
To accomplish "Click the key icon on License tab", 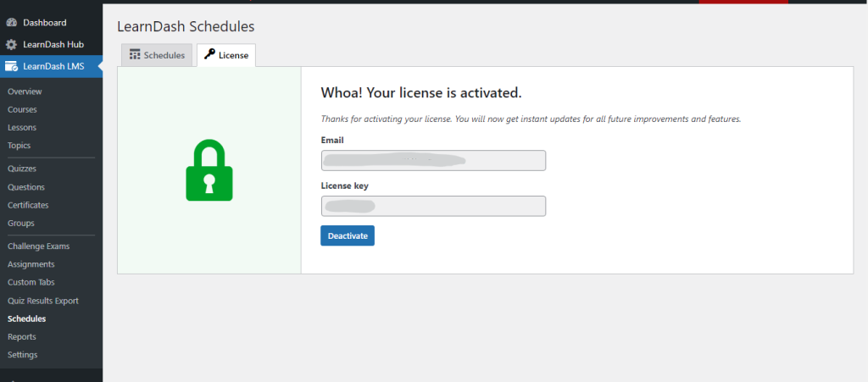I will click(209, 54).
